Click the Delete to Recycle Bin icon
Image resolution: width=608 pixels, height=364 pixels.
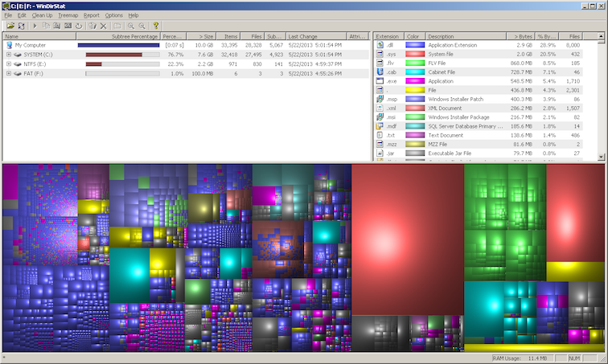[92, 26]
